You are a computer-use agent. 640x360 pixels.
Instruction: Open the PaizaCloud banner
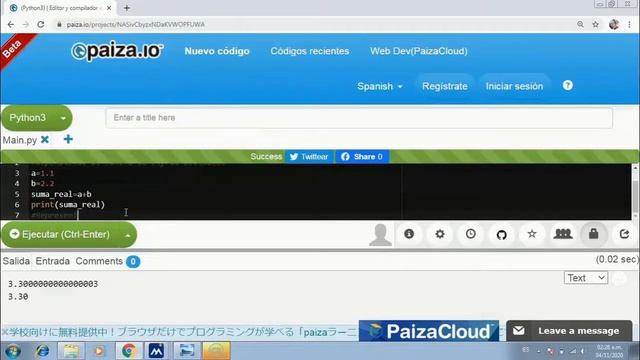(429, 331)
